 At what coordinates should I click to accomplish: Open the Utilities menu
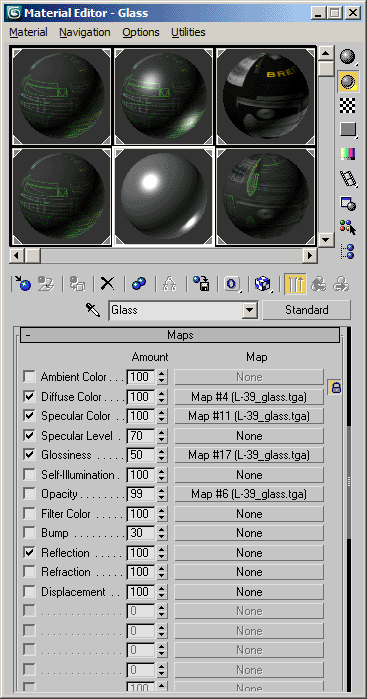(188, 32)
